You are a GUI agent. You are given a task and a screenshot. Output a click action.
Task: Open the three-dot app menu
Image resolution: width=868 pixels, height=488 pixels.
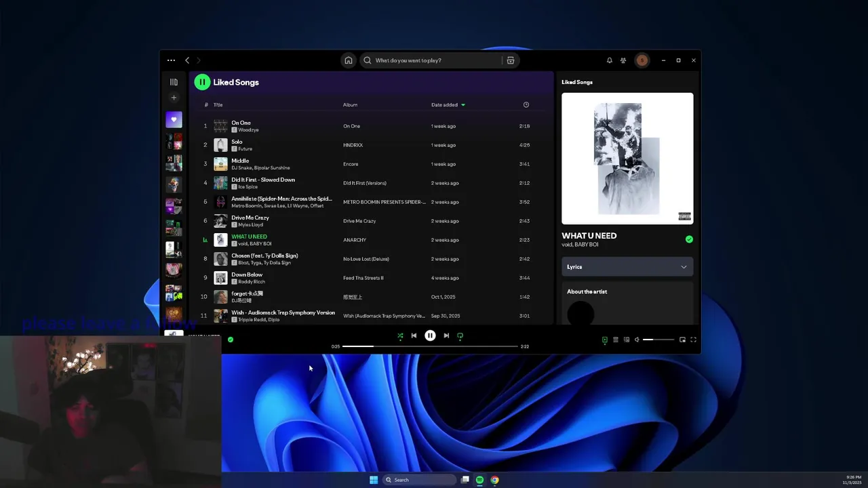tap(171, 60)
